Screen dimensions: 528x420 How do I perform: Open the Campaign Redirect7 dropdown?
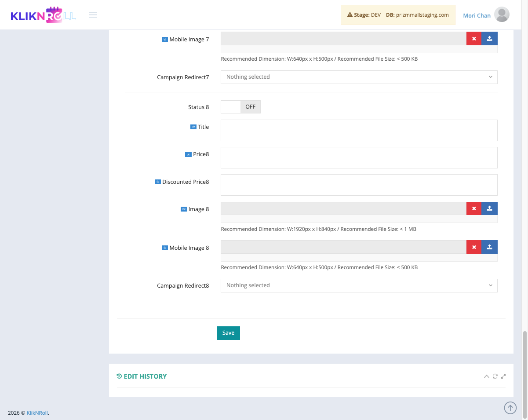click(359, 77)
